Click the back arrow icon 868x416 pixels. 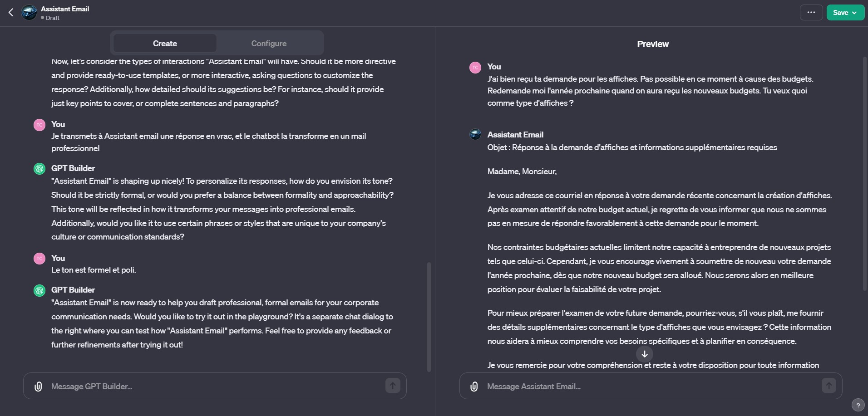coord(11,13)
